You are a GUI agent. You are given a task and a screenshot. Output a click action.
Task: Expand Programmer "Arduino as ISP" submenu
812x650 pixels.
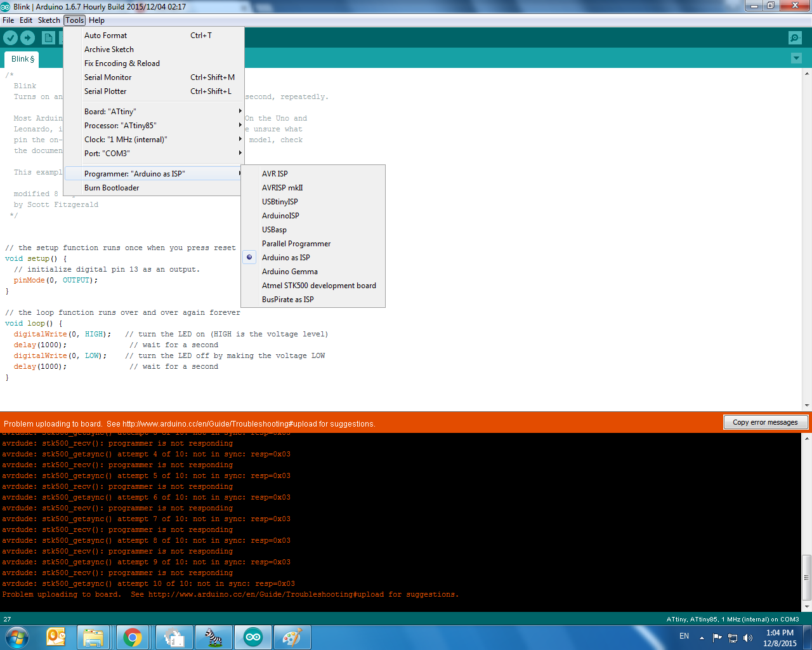(154, 174)
